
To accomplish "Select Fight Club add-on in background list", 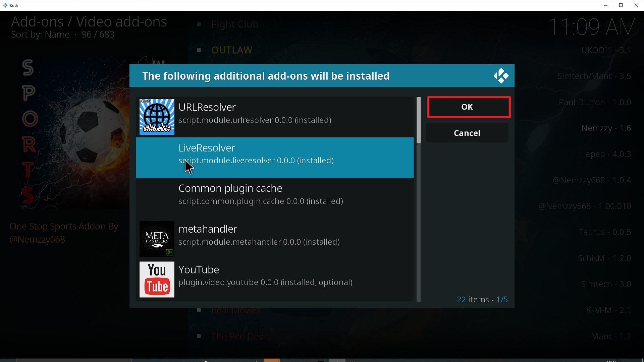I will point(235,24).
